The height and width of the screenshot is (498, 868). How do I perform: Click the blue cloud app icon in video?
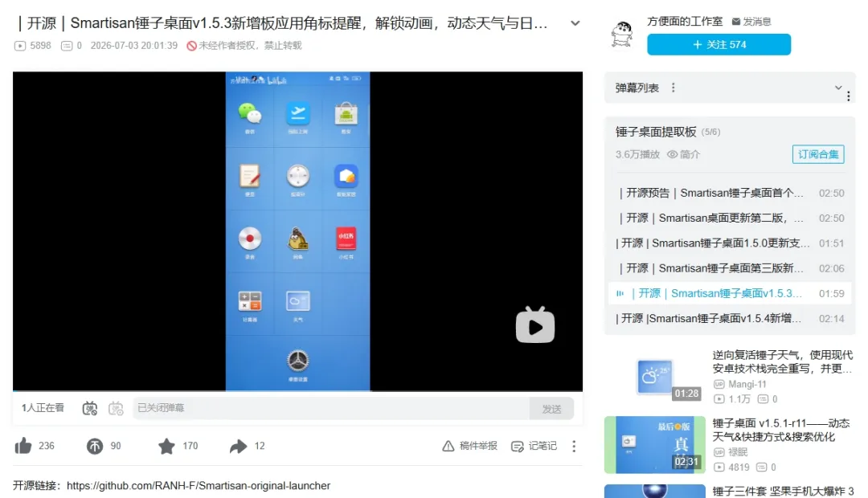[x=346, y=177]
